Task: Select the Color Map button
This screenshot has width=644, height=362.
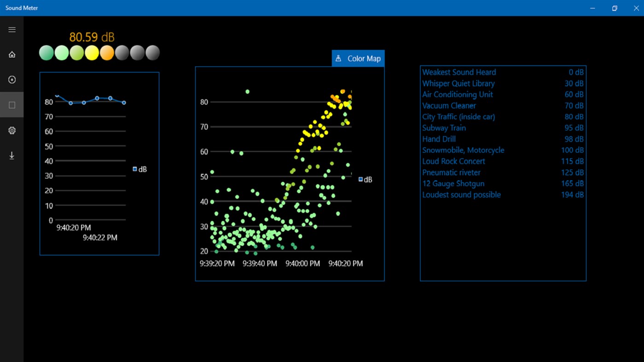Action: (358, 58)
